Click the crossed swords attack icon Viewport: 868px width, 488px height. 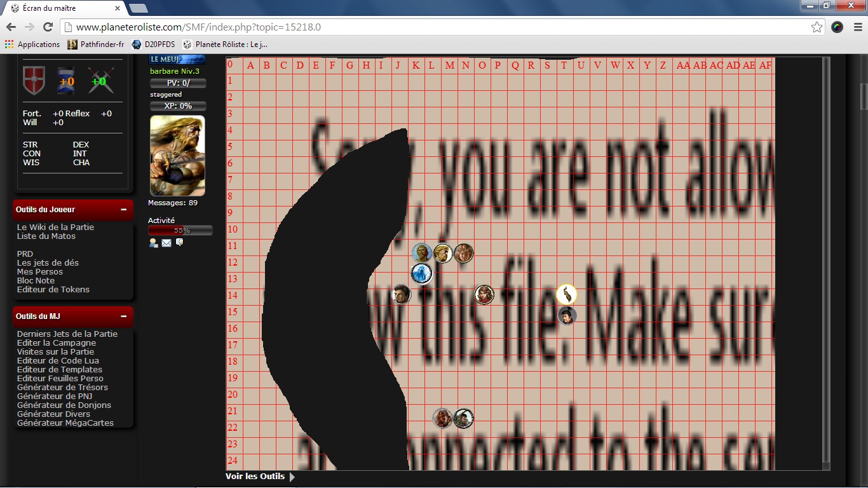tap(100, 81)
